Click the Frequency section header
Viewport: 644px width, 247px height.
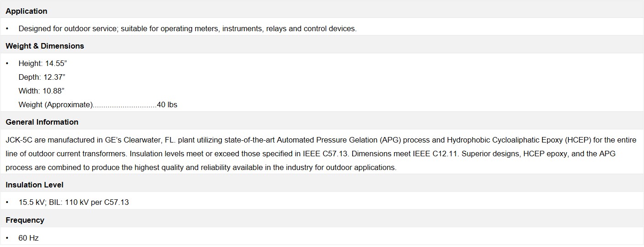point(25,220)
